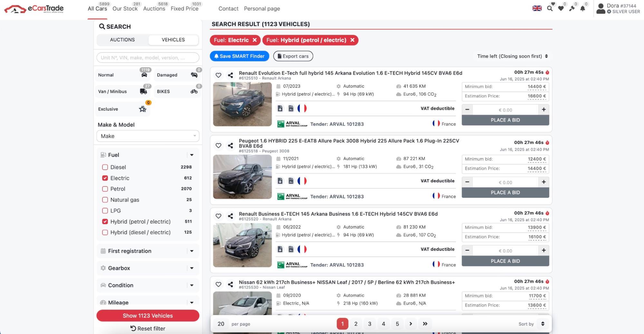Increase bid on Renault Evolution with plus
644x334 pixels.
[544, 110]
